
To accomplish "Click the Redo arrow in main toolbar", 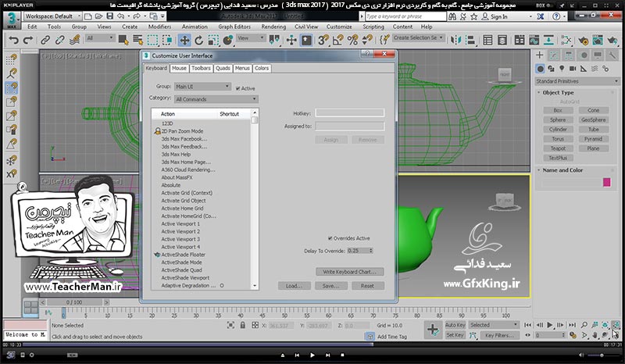I will click(28, 40).
